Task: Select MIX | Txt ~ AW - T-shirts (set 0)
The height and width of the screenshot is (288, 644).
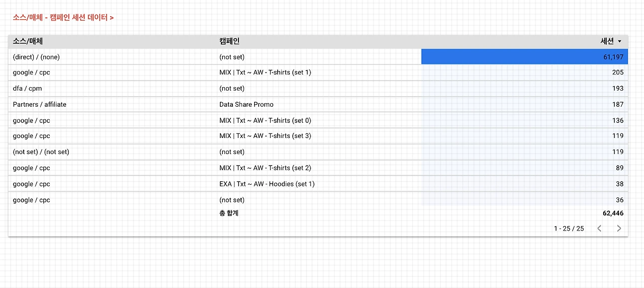Action: (x=265, y=120)
